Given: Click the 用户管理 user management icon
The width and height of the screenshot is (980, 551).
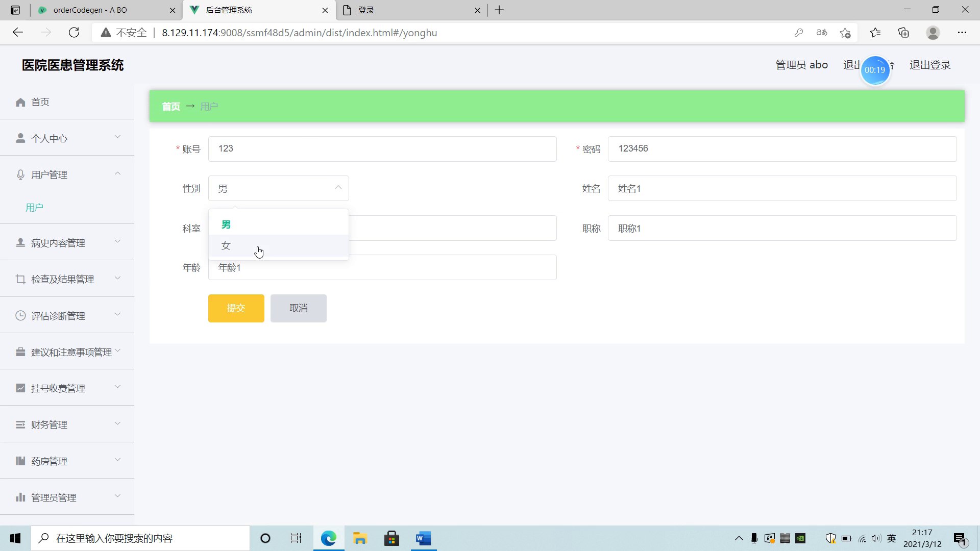Looking at the screenshot, I should (20, 174).
